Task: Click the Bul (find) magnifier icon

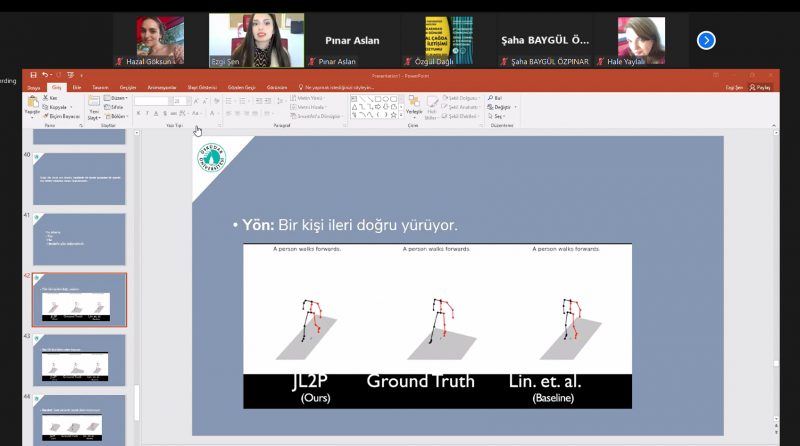Action: 490,98
